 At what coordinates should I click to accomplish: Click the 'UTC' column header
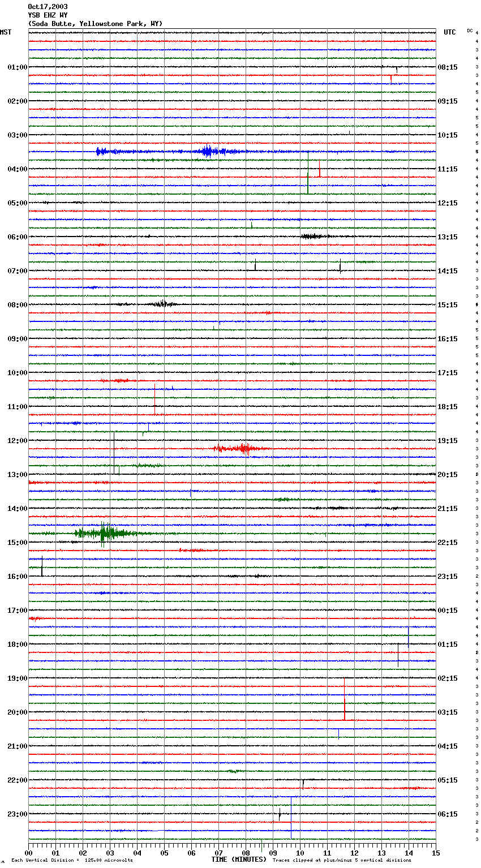click(450, 32)
